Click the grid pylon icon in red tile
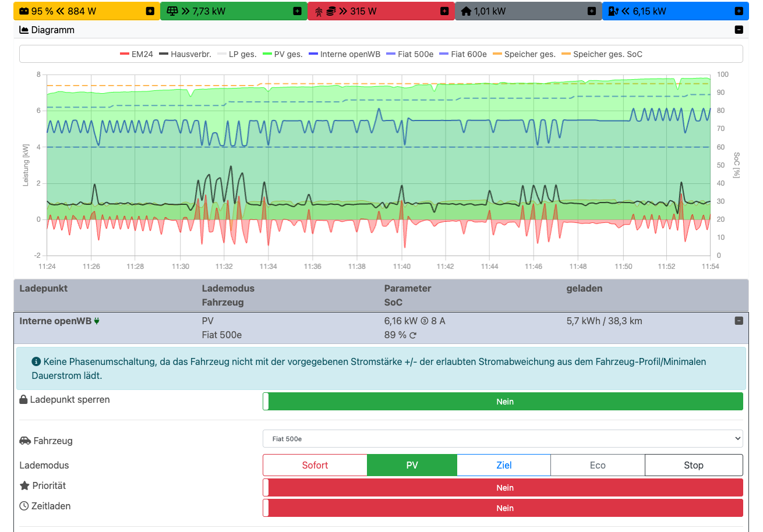Viewport: 763px width, 532px height. click(319, 11)
